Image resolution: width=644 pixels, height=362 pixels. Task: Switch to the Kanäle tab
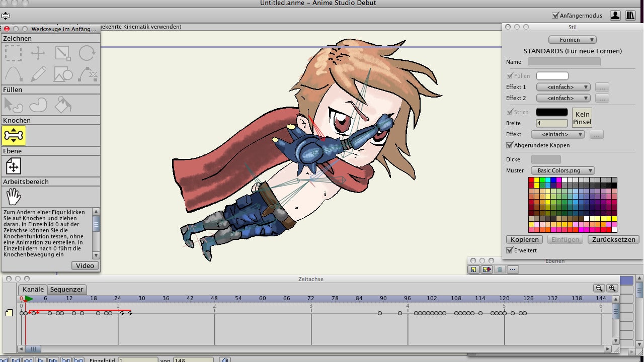pyautogui.click(x=33, y=290)
